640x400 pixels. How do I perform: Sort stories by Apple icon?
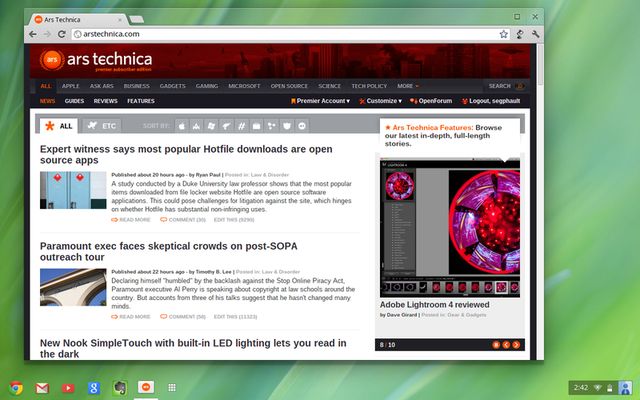182,126
